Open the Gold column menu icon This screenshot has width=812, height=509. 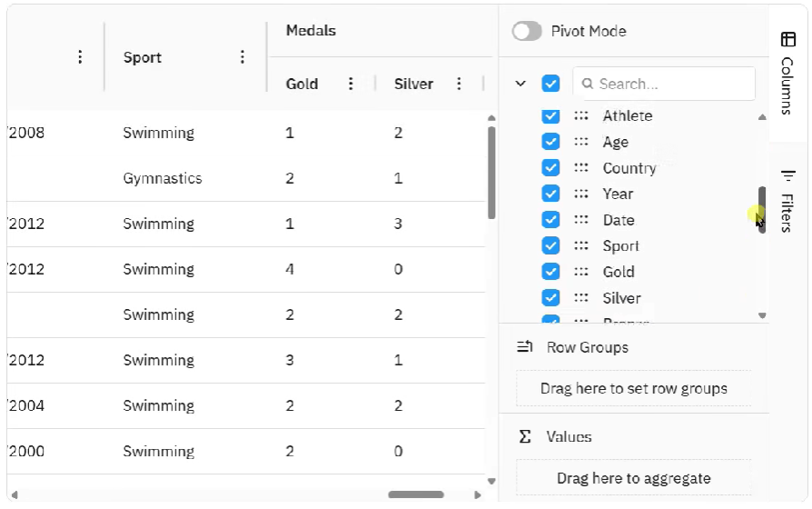tap(352, 84)
